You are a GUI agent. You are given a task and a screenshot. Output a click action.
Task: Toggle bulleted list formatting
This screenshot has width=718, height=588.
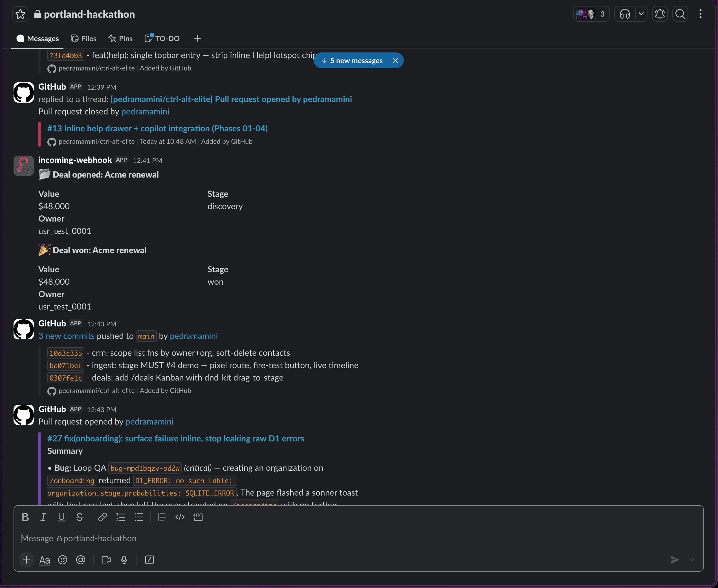tap(139, 517)
